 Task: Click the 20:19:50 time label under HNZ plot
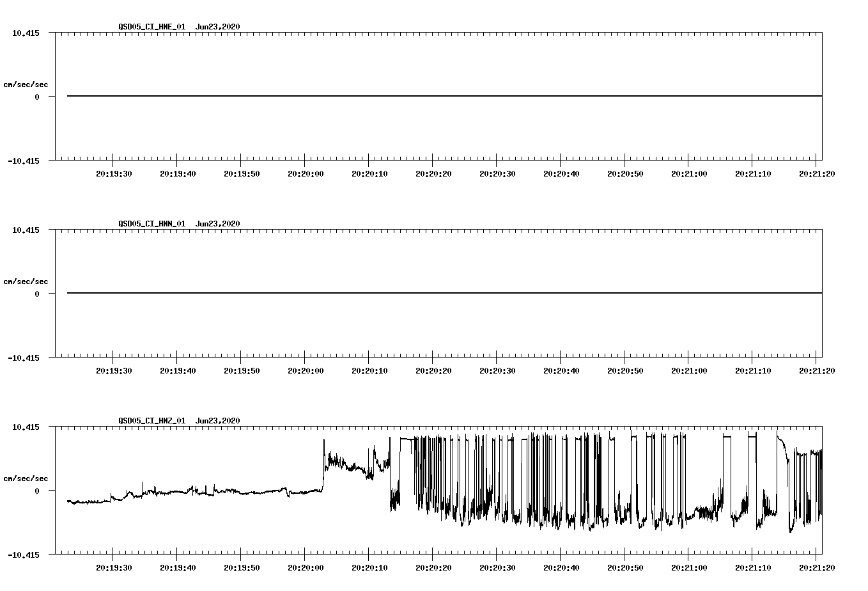click(x=242, y=568)
